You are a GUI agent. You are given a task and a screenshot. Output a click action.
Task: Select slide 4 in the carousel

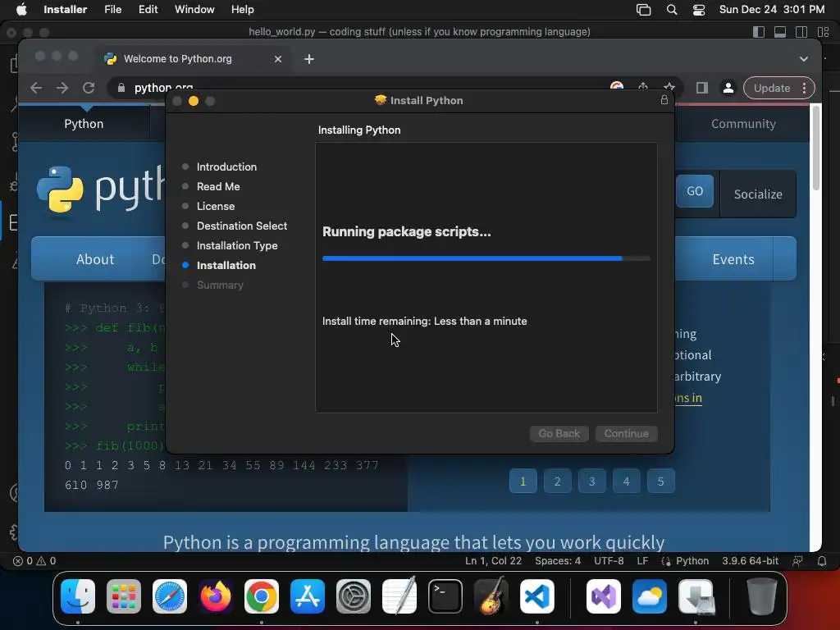(x=626, y=481)
